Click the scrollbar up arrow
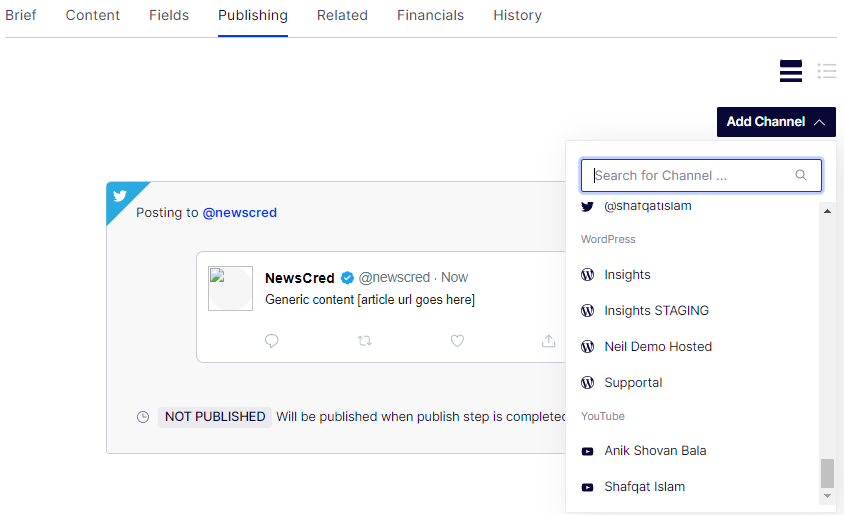The height and width of the screenshot is (515, 844). tap(827, 211)
